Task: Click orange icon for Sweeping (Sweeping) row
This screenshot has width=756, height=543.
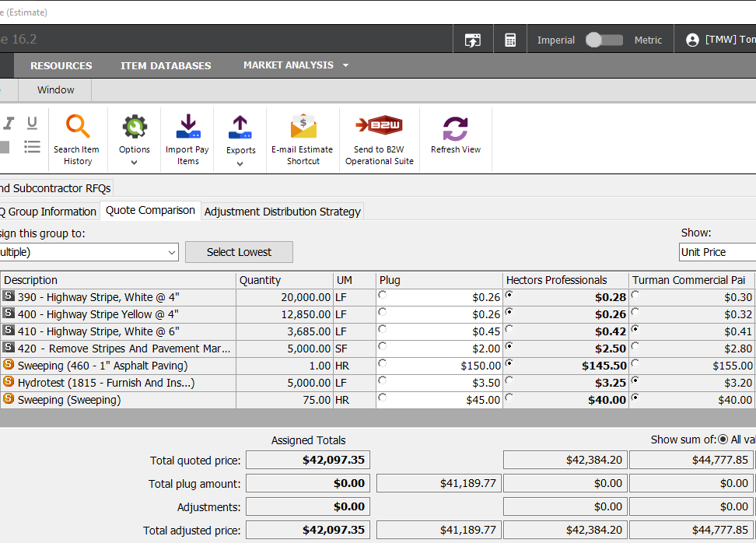Action: point(9,398)
